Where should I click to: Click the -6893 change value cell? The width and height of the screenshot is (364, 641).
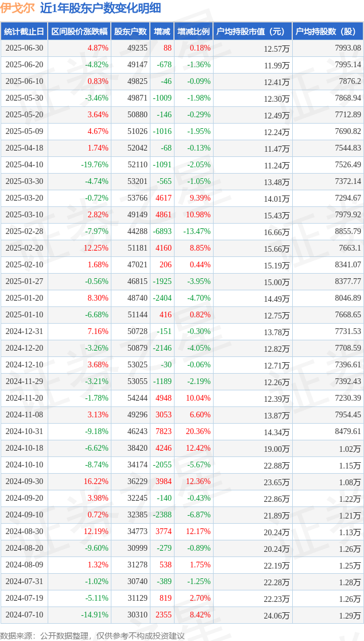coord(162,231)
